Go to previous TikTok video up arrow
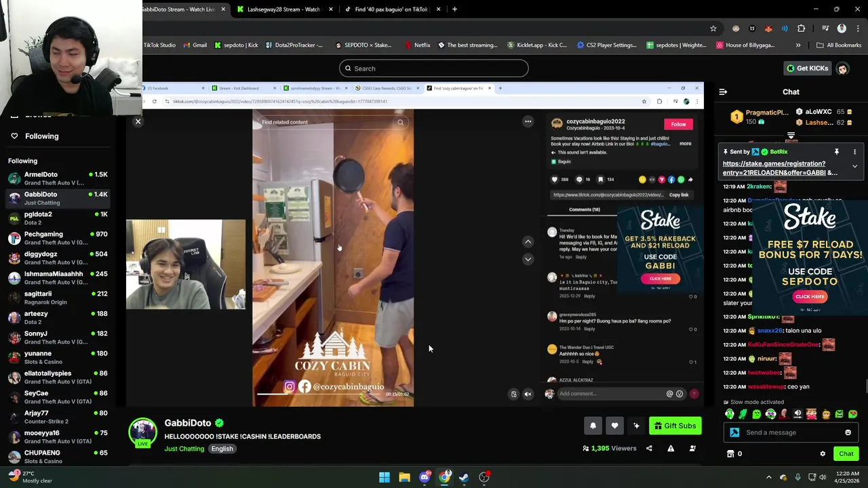Image resolution: width=868 pixels, height=488 pixels. click(x=528, y=241)
